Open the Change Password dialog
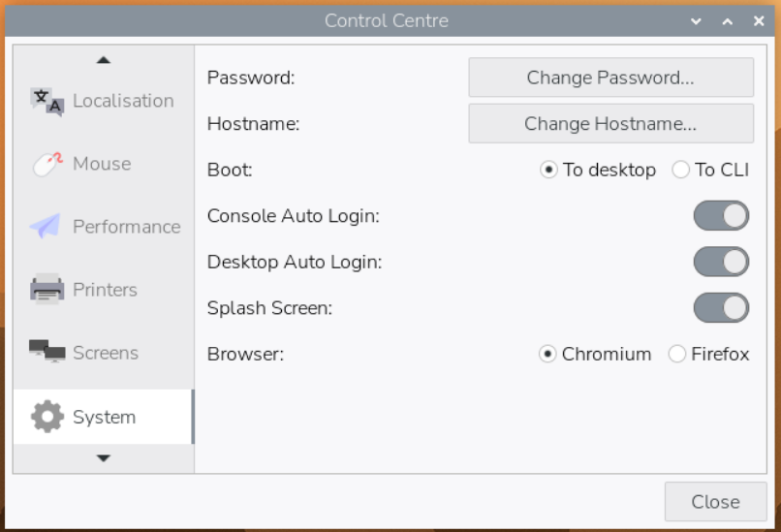 pyautogui.click(x=610, y=78)
